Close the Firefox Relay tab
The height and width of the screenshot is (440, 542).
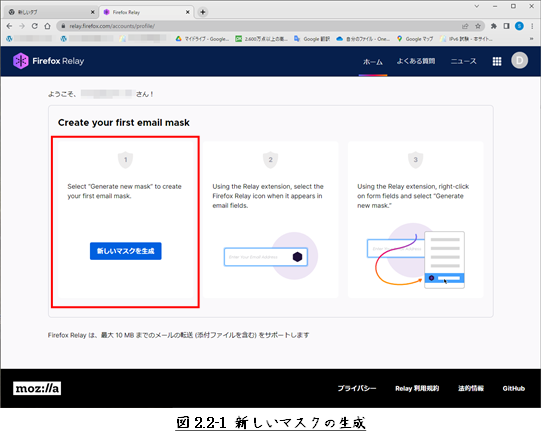point(188,12)
